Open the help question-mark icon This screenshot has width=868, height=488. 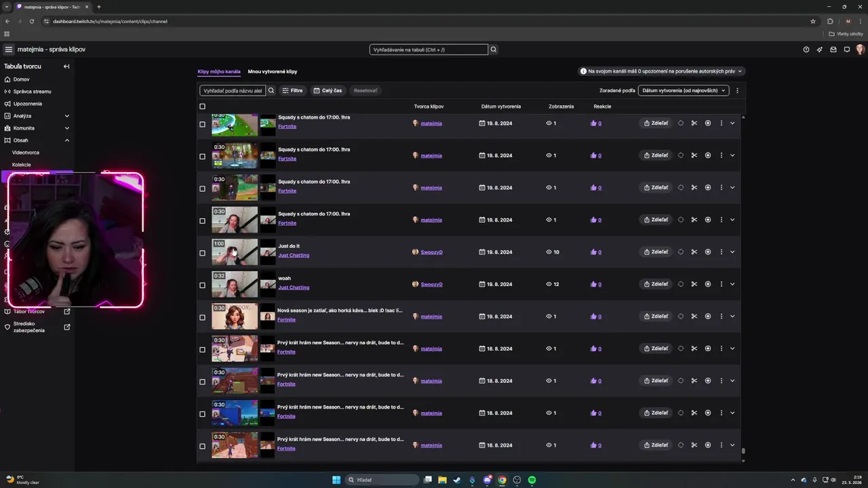[x=806, y=49]
